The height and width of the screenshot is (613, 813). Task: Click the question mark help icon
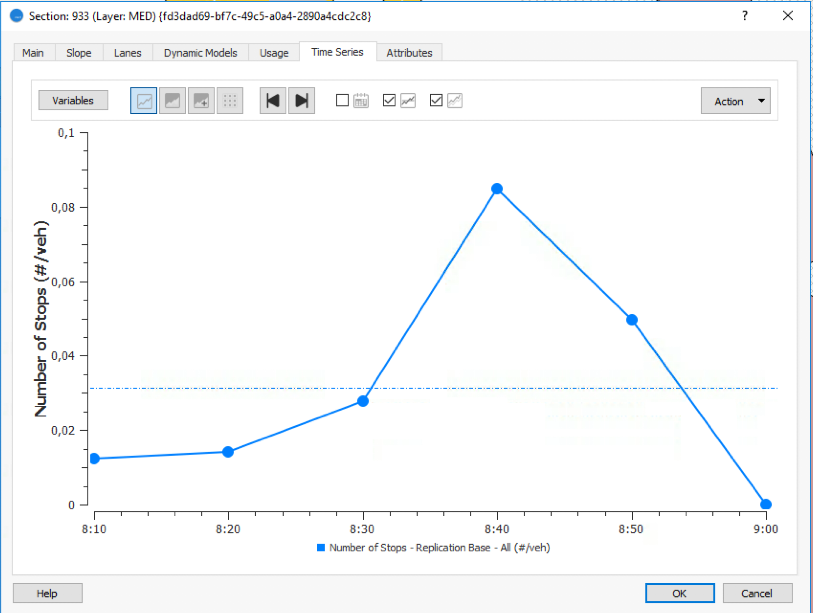[x=744, y=16]
